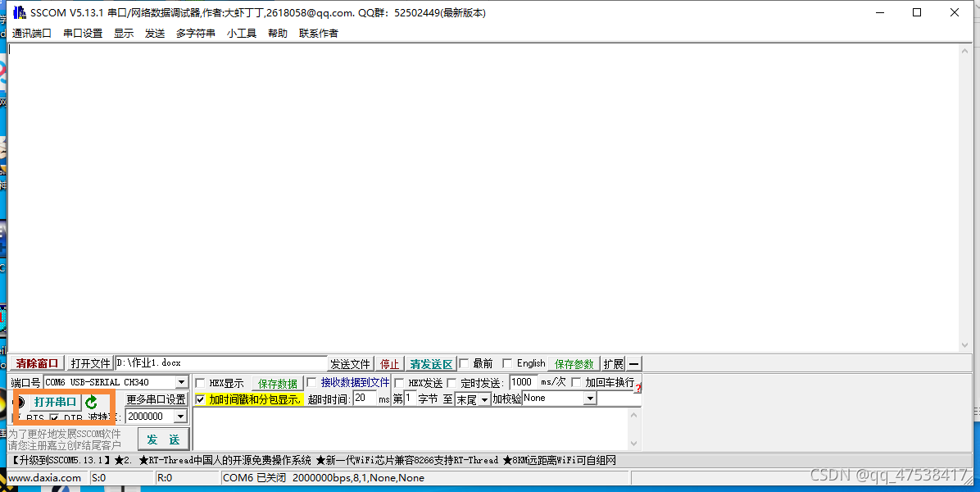Open 更多串口设置 settings

[x=156, y=399]
